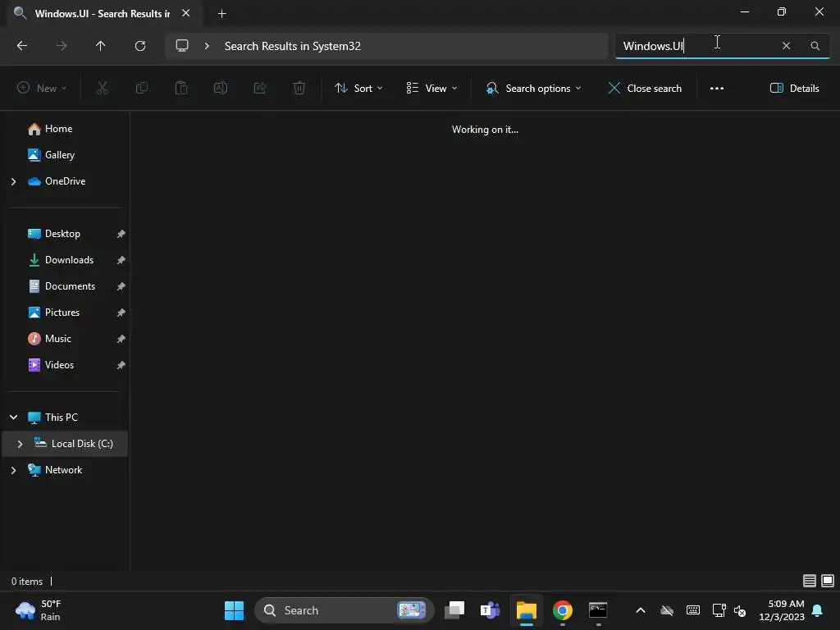Open the terminal taskbar icon
This screenshot has width=840, height=630.
tap(598, 610)
